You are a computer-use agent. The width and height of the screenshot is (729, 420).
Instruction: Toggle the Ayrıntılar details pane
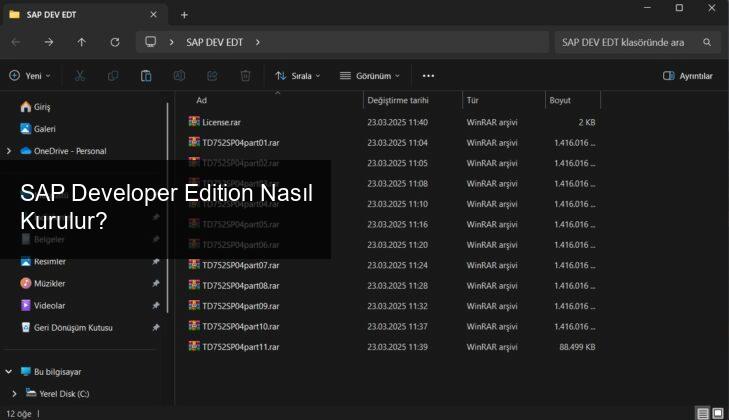coord(688,75)
